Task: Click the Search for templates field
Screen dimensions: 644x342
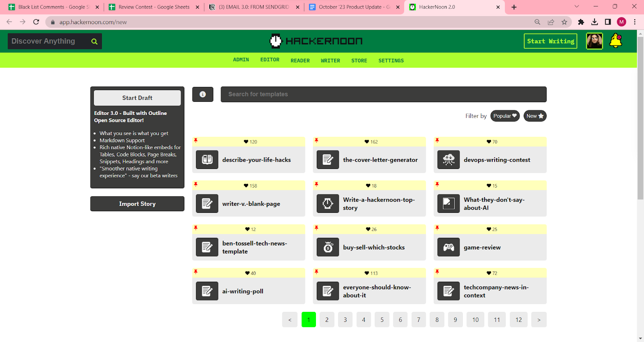Action: point(384,94)
